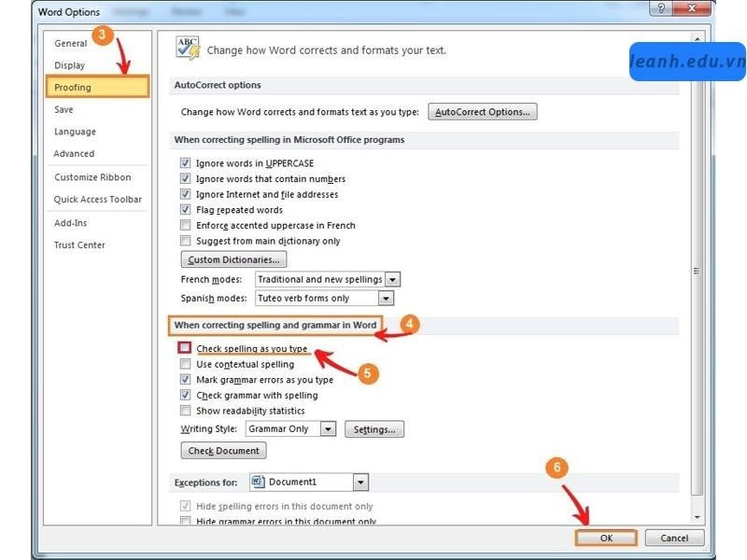Click the Check Document button
747x560 pixels.
223,451
